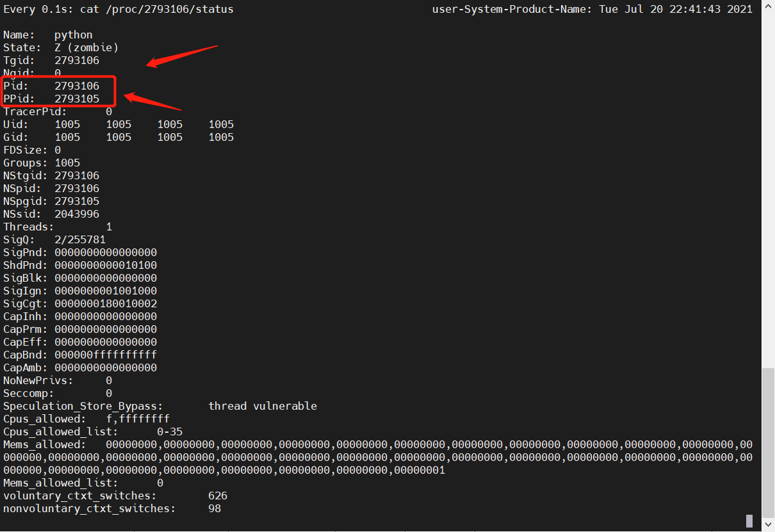Click the 'SigQ: 2/255781' line

point(54,239)
